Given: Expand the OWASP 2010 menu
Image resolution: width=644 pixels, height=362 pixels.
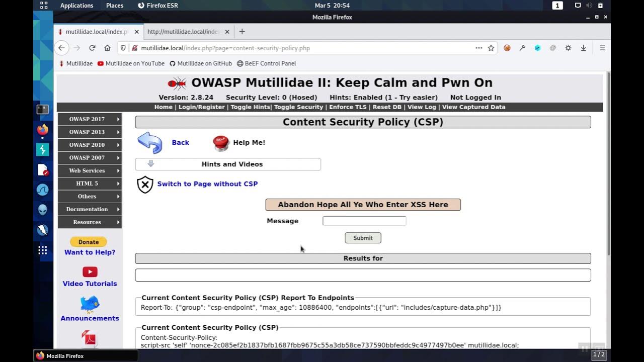Looking at the screenshot, I should pos(90,145).
